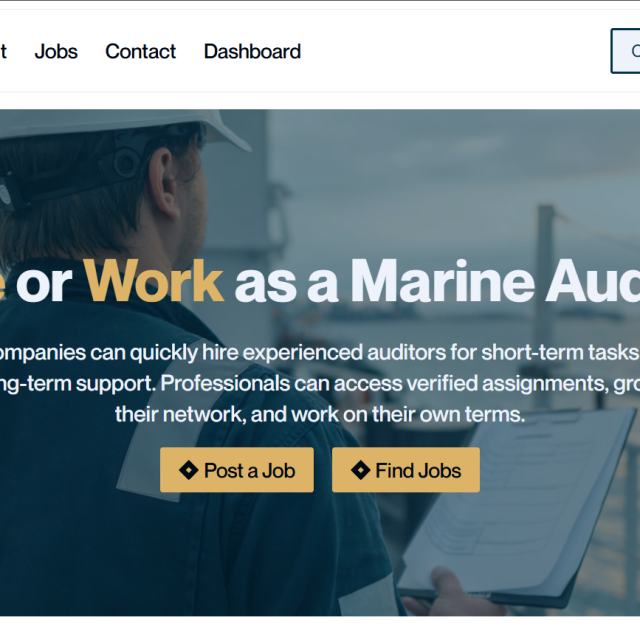Click the Post a Job button

(x=237, y=470)
